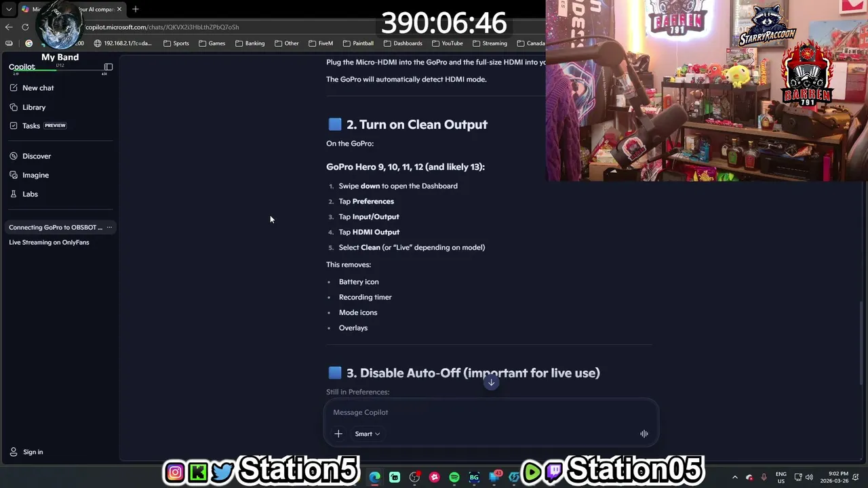
Task: Open taskbar app with 43 badge
Action: coord(494,477)
